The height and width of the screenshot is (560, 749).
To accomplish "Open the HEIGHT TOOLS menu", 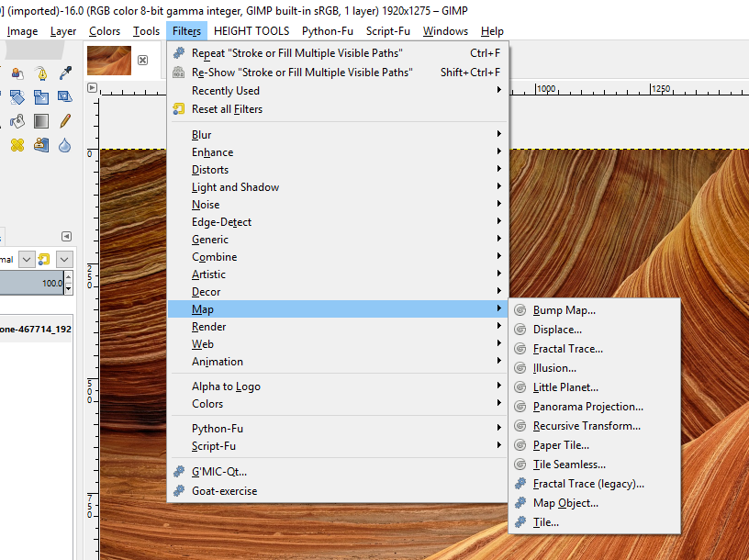I will point(252,31).
